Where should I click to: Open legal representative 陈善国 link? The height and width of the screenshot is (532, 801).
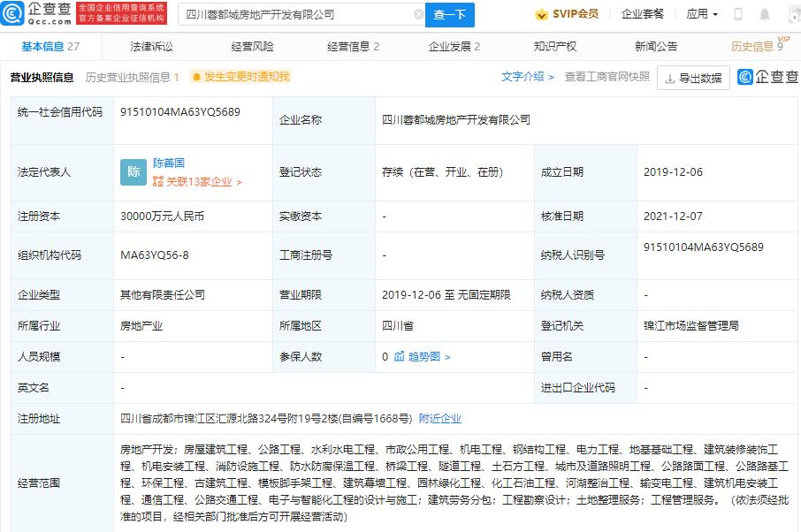pyautogui.click(x=169, y=163)
